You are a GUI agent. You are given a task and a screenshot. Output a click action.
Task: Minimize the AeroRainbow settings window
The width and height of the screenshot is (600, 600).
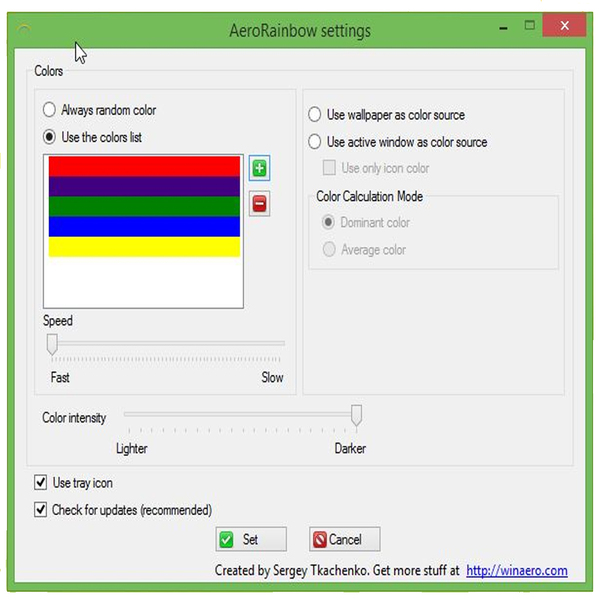(x=504, y=28)
